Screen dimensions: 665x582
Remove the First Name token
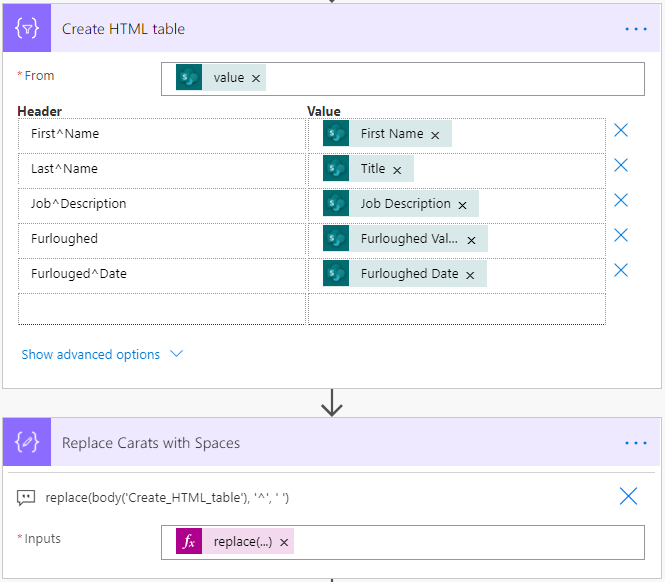[x=435, y=135]
